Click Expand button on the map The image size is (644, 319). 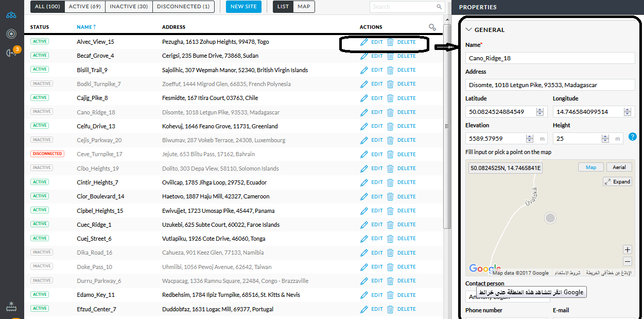click(x=617, y=181)
